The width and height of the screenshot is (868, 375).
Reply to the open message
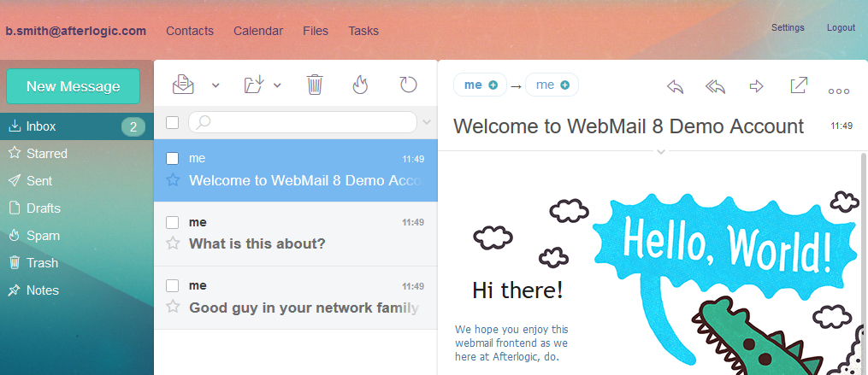tap(675, 86)
